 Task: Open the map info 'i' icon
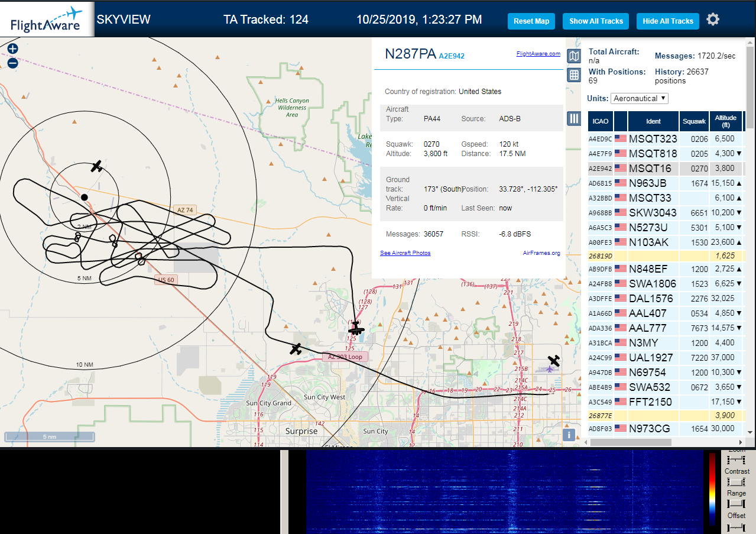tap(569, 435)
